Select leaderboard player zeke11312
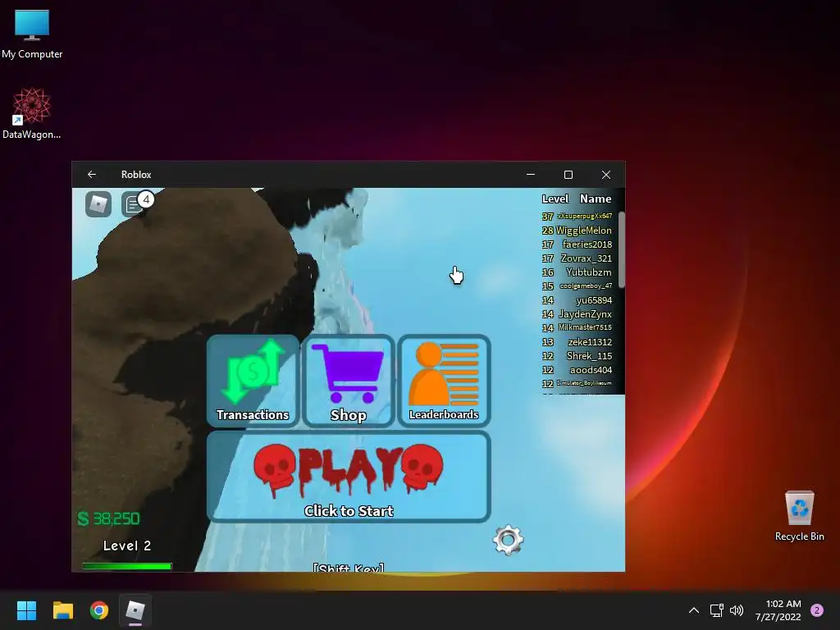Screen dimensions: 840x630 pyautogui.click(x=589, y=342)
